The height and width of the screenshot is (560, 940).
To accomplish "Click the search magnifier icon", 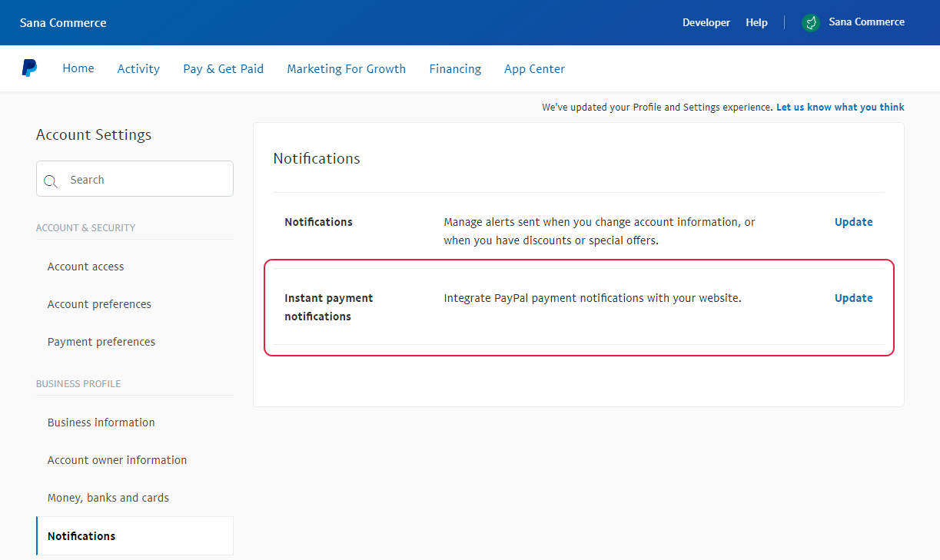I will (51, 181).
